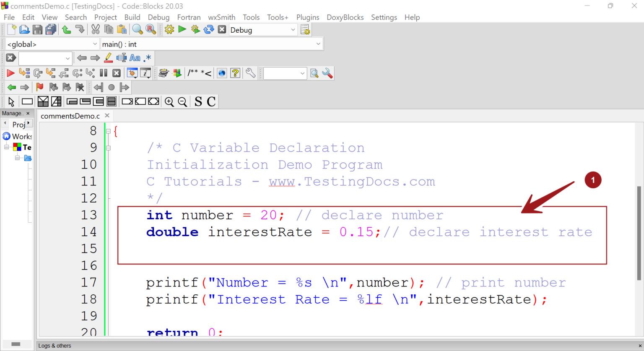Open the Find dialog via magnifier icon
644x351 pixels.
pyautogui.click(x=137, y=29)
